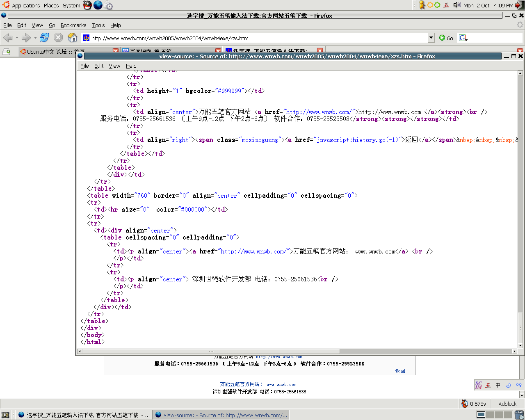525x420 pixels.
Task: Open View menu in view-source window
Action: (x=114, y=66)
